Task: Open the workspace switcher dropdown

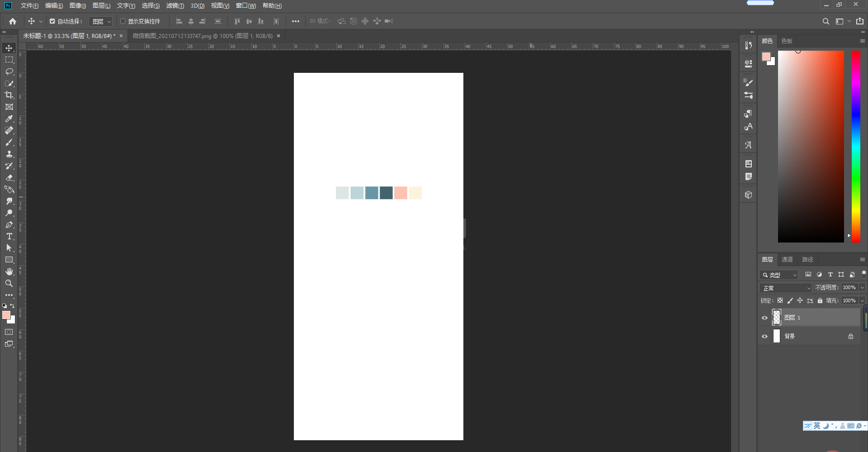Action: 843,21
